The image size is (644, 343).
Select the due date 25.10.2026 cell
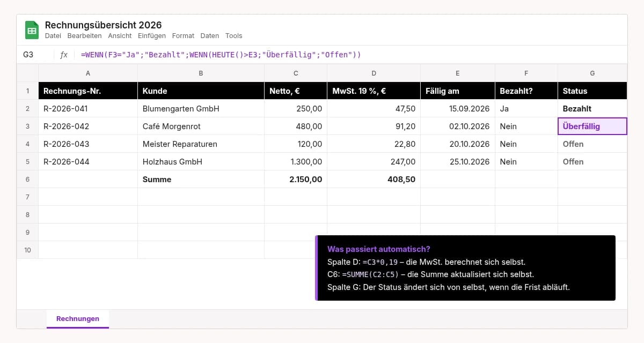(457, 162)
